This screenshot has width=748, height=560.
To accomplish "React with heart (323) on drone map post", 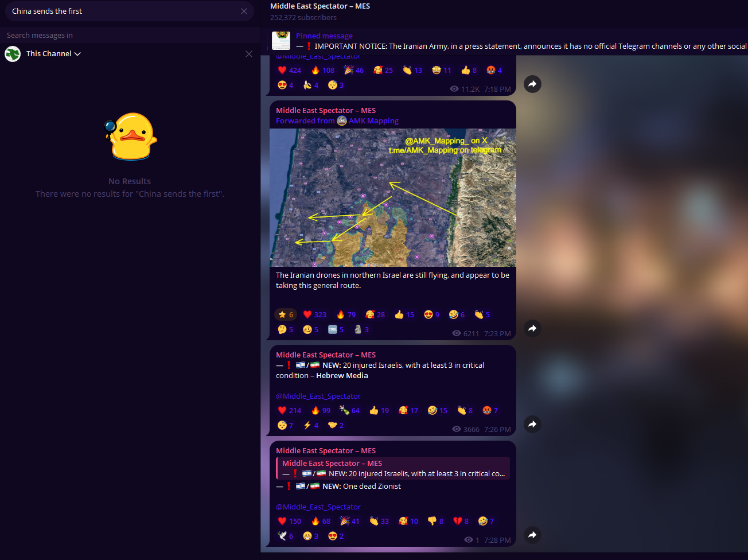I will (315, 315).
